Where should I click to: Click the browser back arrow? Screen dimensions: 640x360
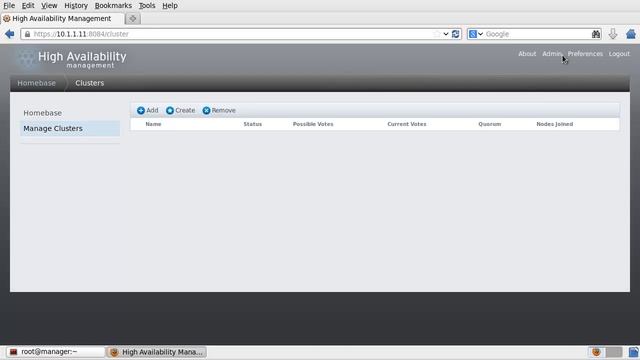coord(9,34)
